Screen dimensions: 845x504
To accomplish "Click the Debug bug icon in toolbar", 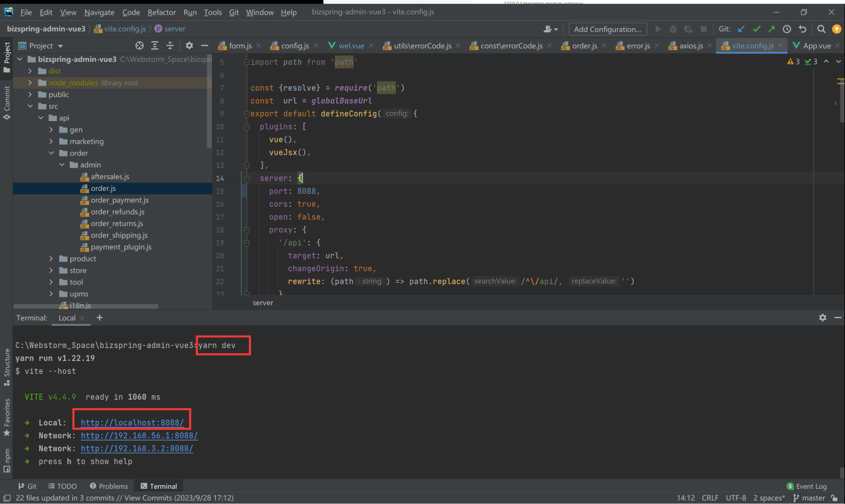I will click(x=673, y=29).
